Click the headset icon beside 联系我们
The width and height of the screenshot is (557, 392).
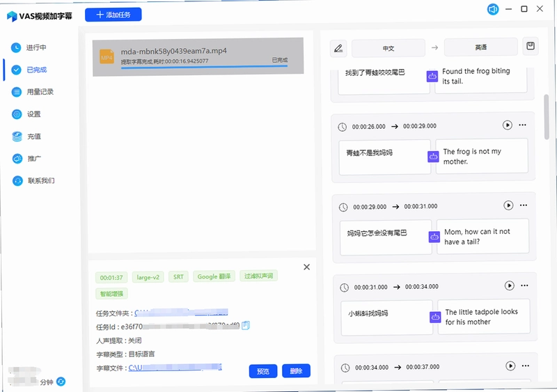18,181
